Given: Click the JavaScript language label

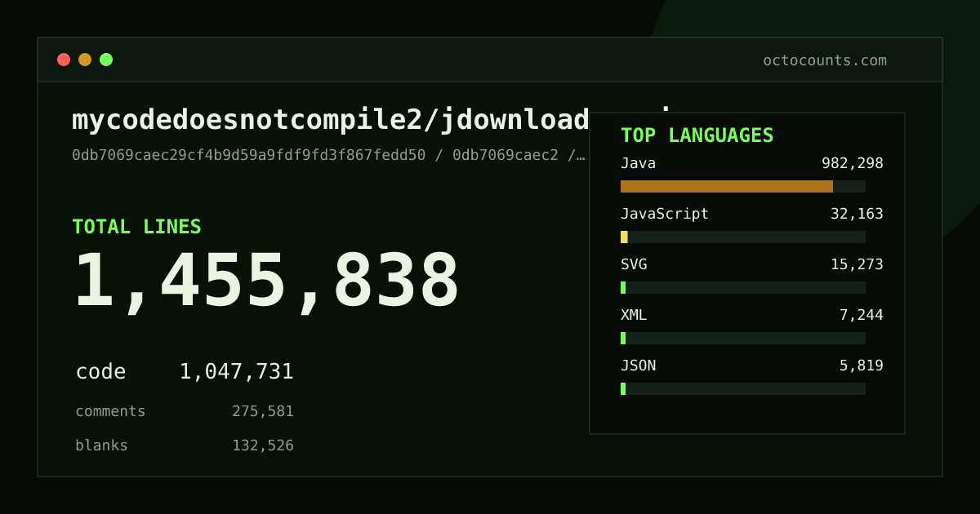Looking at the screenshot, I should 665,214.
